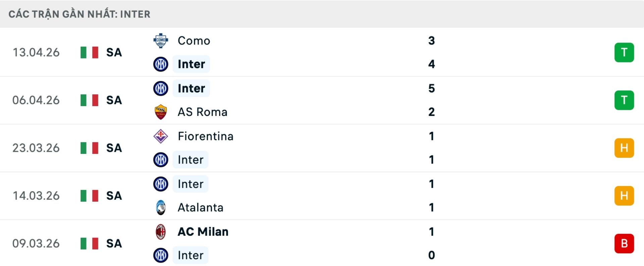The height and width of the screenshot is (266, 644).
Task: Open the AC Milan team link
Action: pos(203,232)
